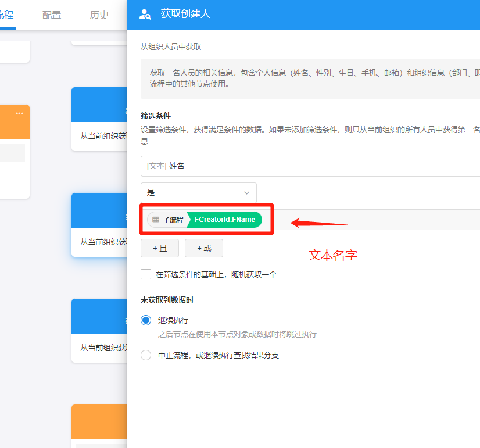480x448 pixels.
Task: Open the three-dot menu on orange card
Action: coord(20,113)
